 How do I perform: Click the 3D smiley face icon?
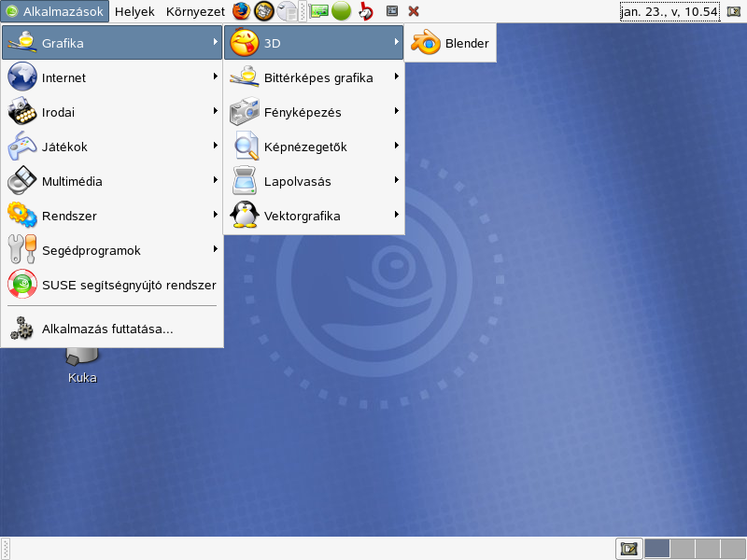click(245, 42)
